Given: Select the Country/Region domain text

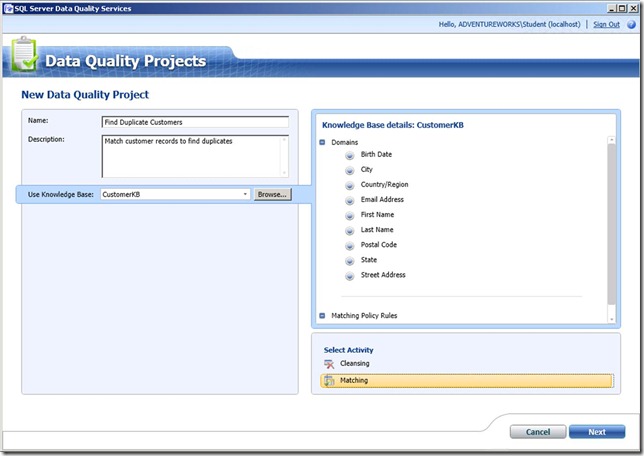Looking at the screenshot, I should [x=384, y=184].
